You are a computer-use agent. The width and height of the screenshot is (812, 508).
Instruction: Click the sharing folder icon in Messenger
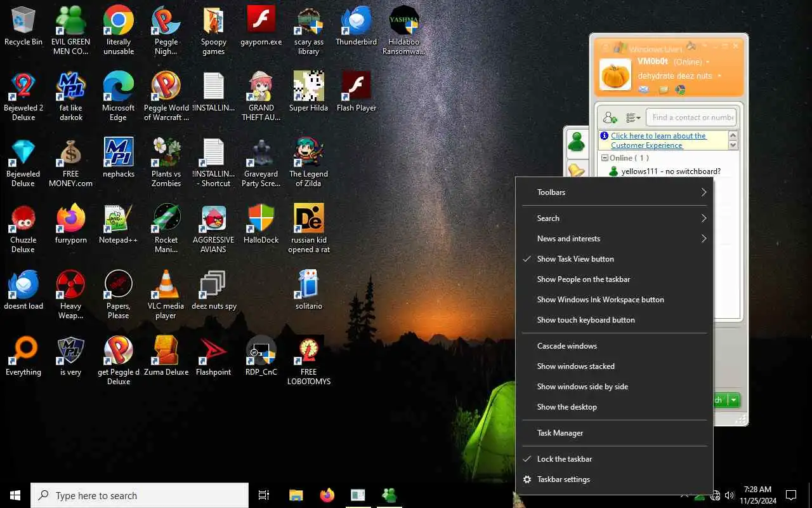663,90
